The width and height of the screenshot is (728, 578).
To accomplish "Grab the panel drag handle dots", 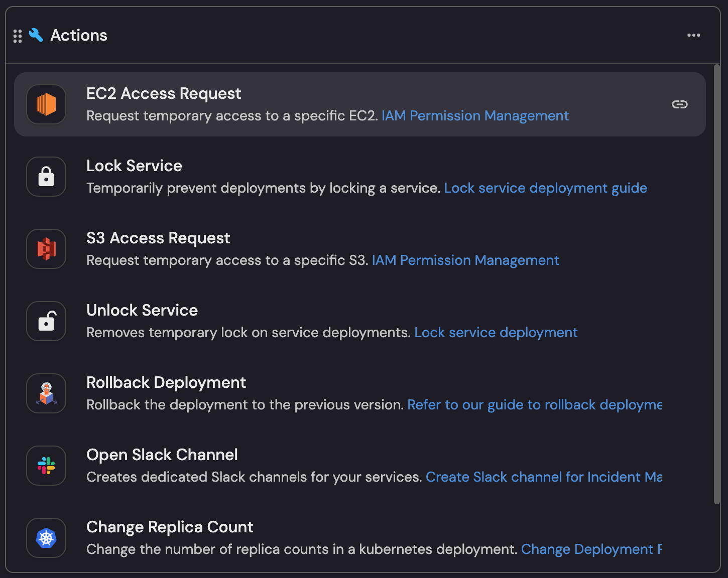I will point(18,36).
